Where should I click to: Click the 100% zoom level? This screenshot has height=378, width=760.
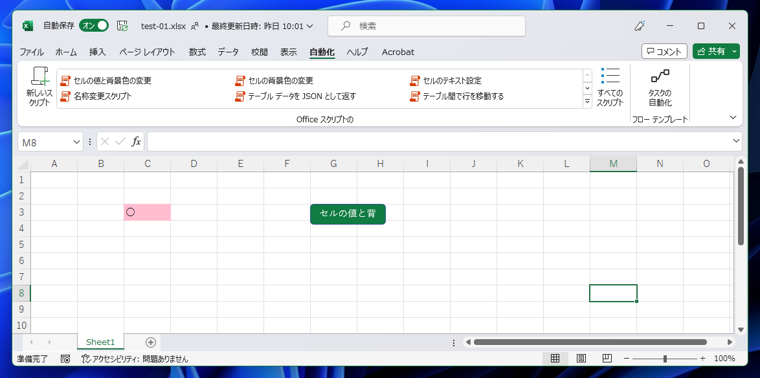pyautogui.click(x=724, y=359)
